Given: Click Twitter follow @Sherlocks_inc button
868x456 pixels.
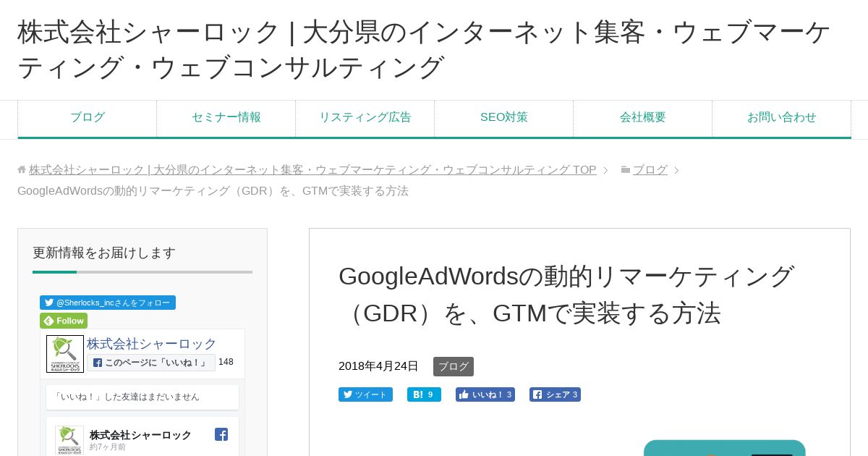Looking at the screenshot, I should (108, 303).
